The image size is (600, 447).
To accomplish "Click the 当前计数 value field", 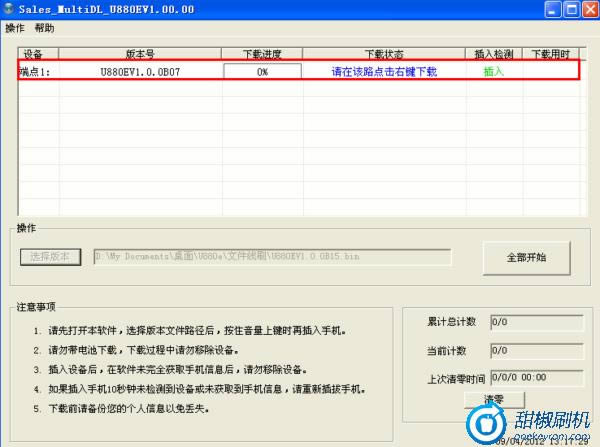I will pyautogui.click(x=528, y=351).
